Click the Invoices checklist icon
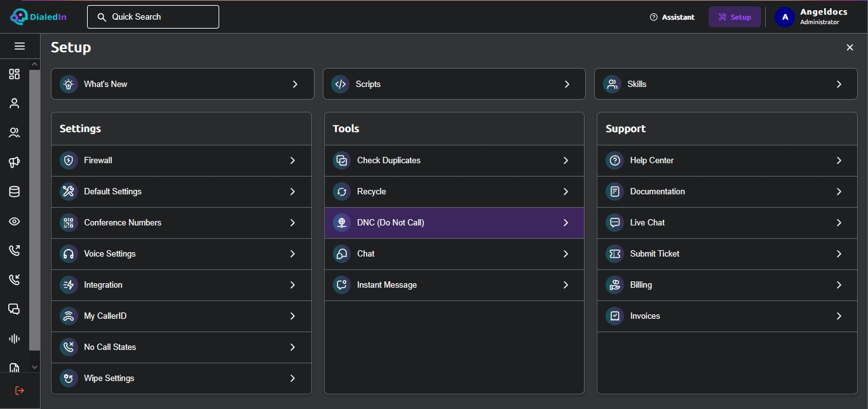 click(x=614, y=316)
